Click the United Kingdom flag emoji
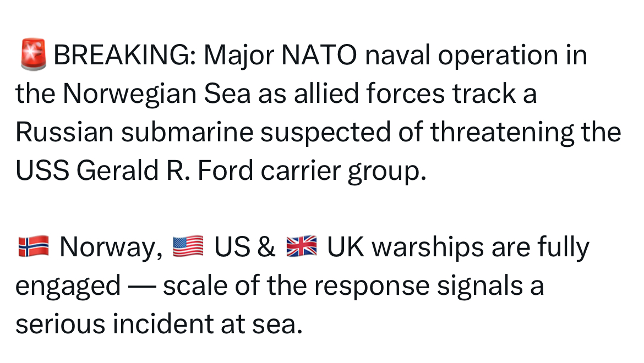This screenshot has width=644, height=363. [302, 246]
